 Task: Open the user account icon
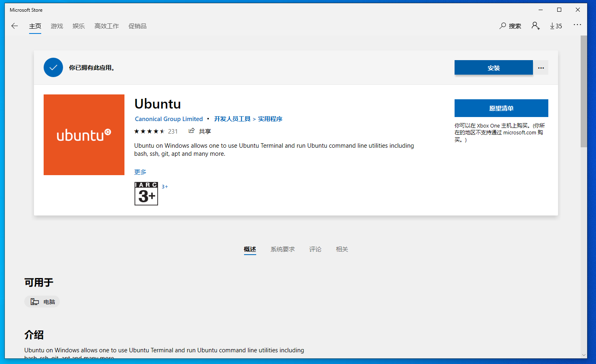(x=535, y=25)
